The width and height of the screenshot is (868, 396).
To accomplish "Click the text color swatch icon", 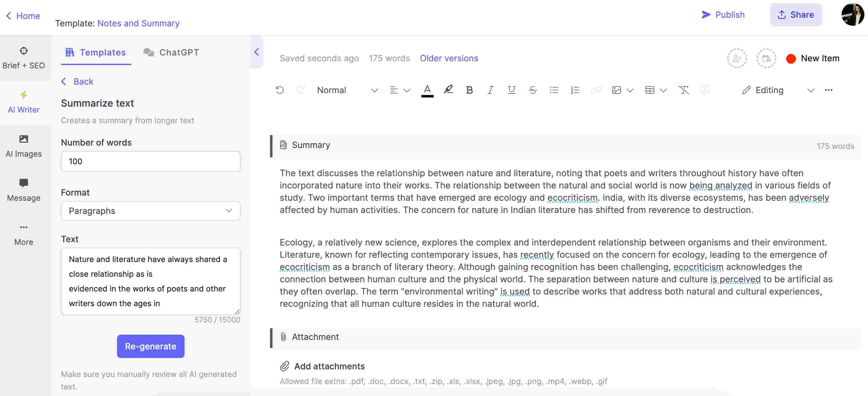I will point(426,90).
